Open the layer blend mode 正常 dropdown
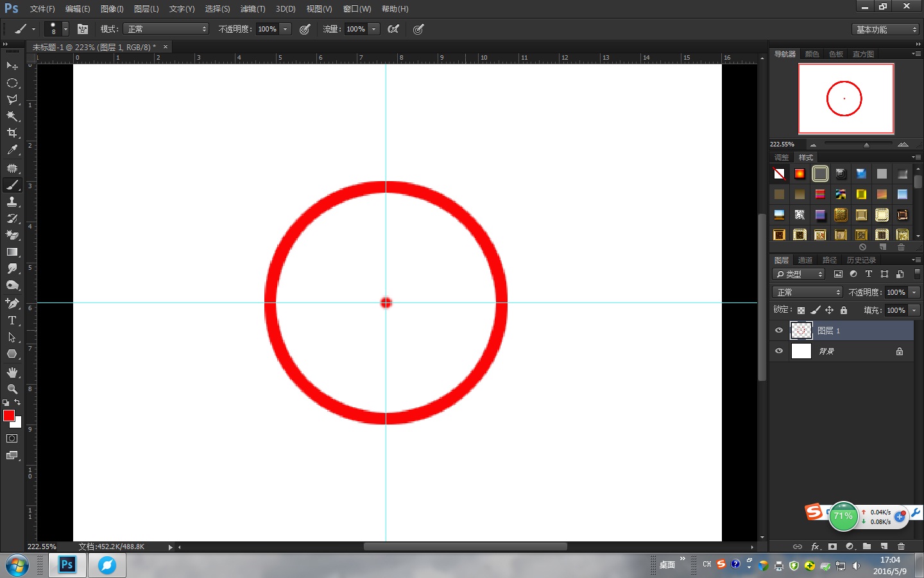The image size is (924, 578). click(x=807, y=292)
